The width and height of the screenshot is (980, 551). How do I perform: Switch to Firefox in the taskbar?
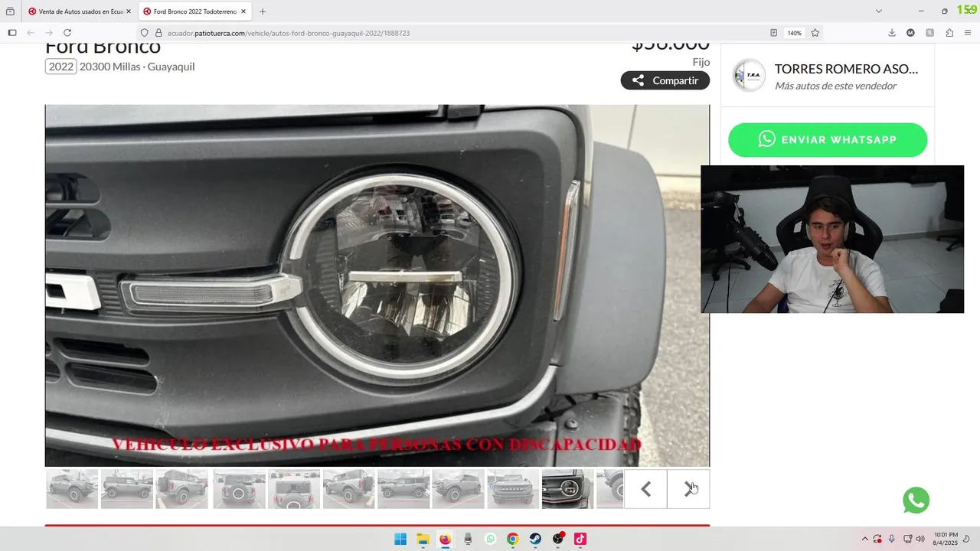click(x=445, y=539)
